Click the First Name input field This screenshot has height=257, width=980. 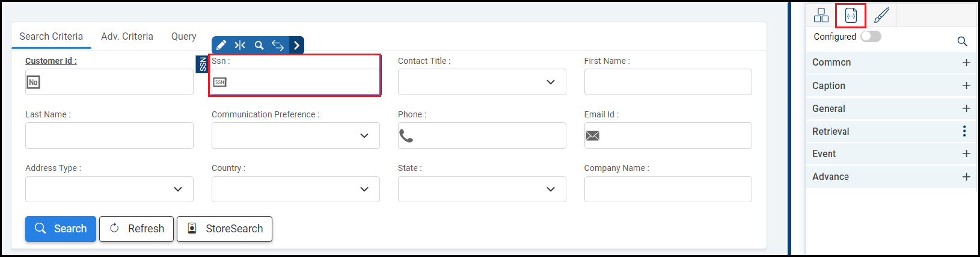[x=667, y=82]
